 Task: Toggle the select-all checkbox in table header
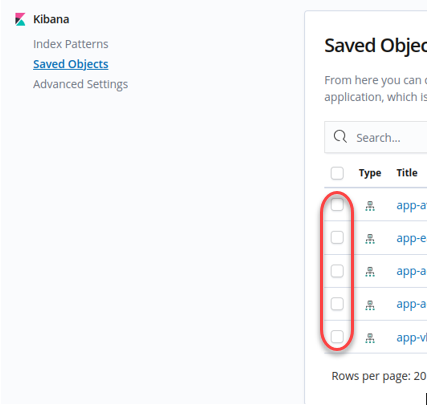(x=337, y=173)
